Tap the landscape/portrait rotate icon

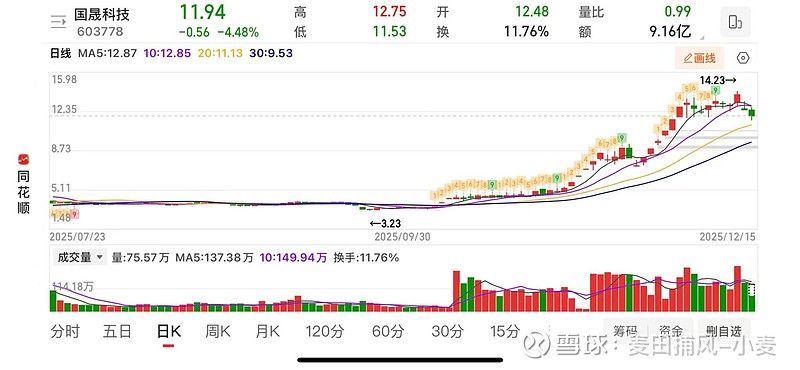pos(735,21)
